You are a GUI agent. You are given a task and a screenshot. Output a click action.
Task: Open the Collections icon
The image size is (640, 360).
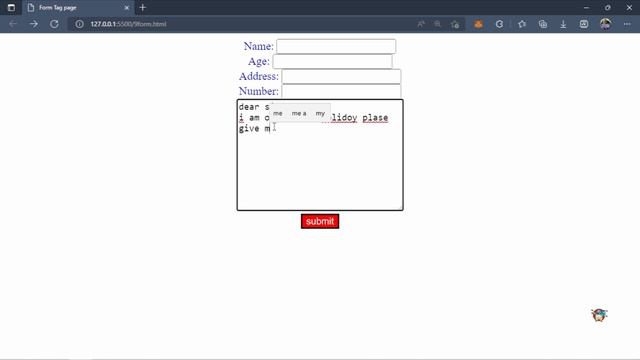click(543, 24)
